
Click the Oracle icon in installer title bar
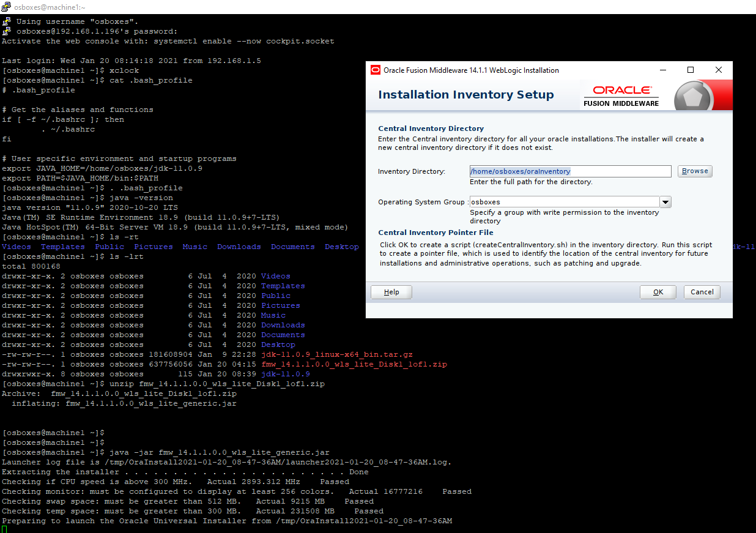[376, 70]
